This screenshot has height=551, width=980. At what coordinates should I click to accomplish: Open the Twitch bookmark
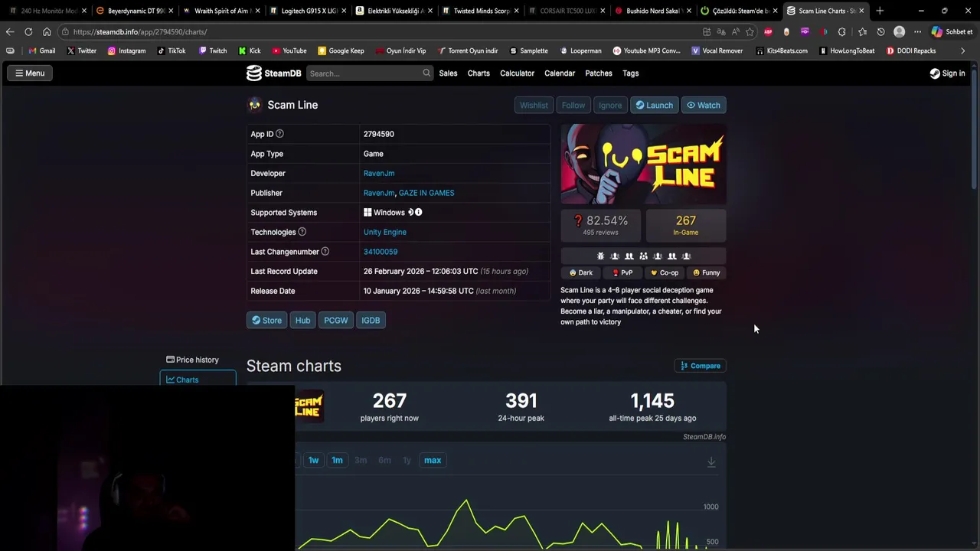pyautogui.click(x=212, y=51)
